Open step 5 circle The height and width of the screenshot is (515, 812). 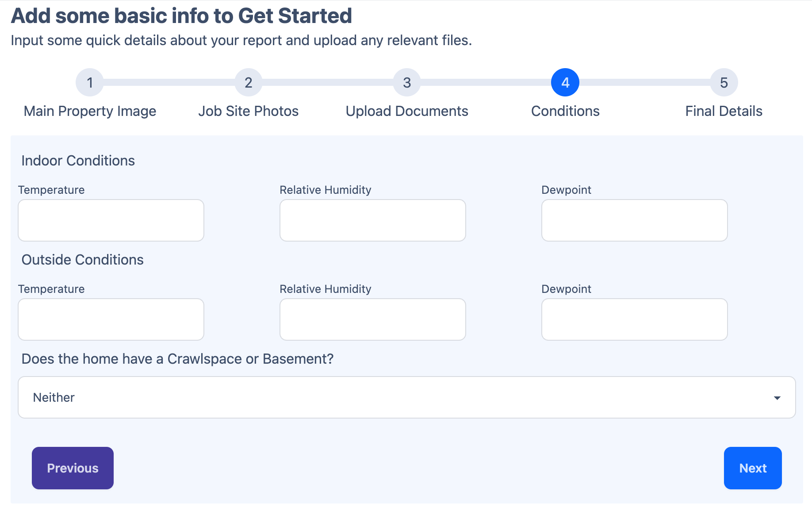tap(724, 82)
